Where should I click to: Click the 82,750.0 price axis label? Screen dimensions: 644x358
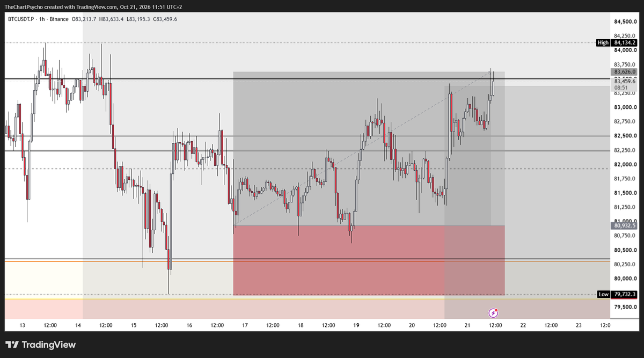(625, 121)
